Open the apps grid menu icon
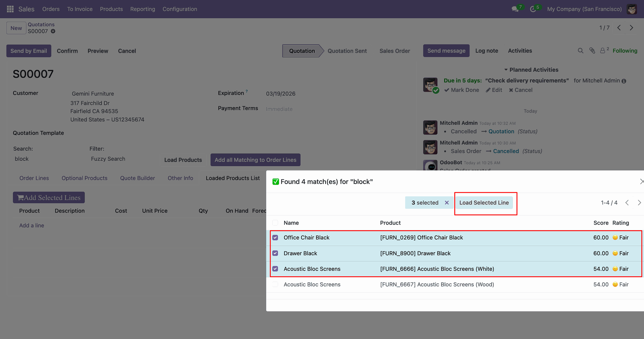Image resolution: width=644 pixels, height=339 pixels. click(x=10, y=9)
